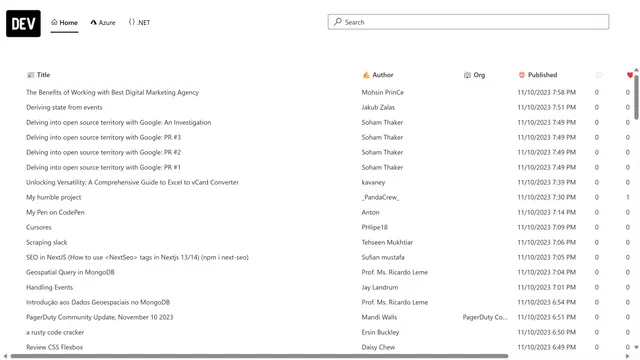
Task: Open 'Geospatial Query in MongoDB' title
Action: pos(70,272)
